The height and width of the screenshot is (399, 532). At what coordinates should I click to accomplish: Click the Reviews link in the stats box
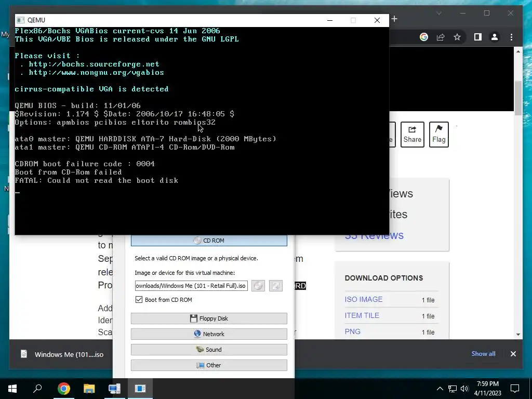tap(374, 235)
